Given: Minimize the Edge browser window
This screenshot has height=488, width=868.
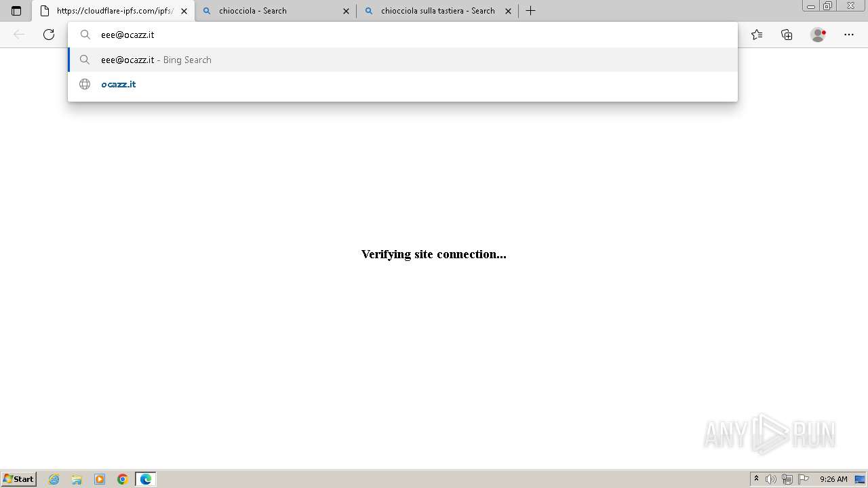Looking at the screenshot, I should pyautogui.click(x=811, y=6).
